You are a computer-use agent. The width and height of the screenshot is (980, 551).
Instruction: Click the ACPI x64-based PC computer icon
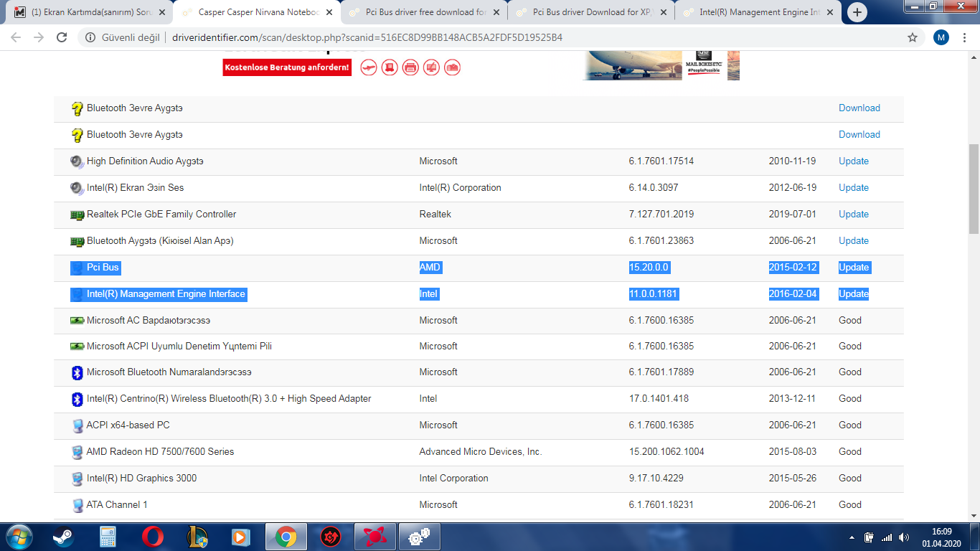[x=77, y=425]
